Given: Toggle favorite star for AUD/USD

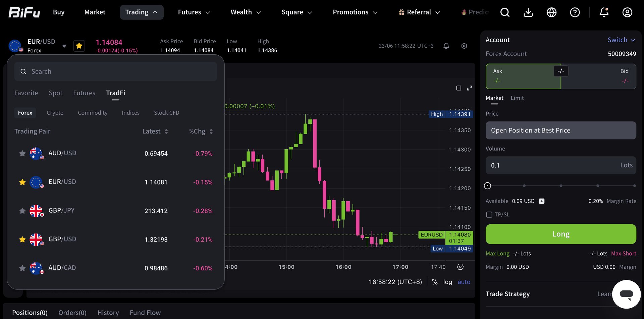Looking at the screenshot, I should click(22, 153).
